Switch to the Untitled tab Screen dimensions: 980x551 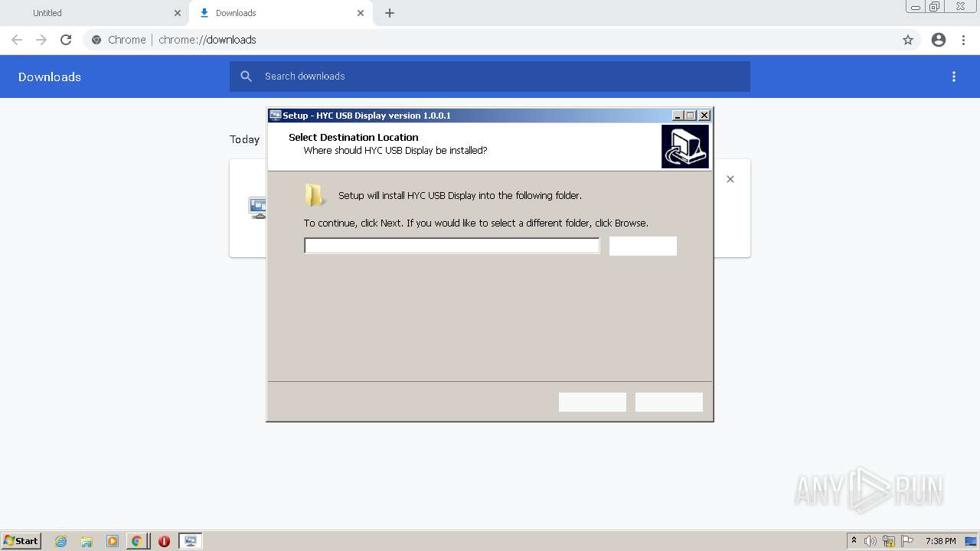(x=96, y=13)
